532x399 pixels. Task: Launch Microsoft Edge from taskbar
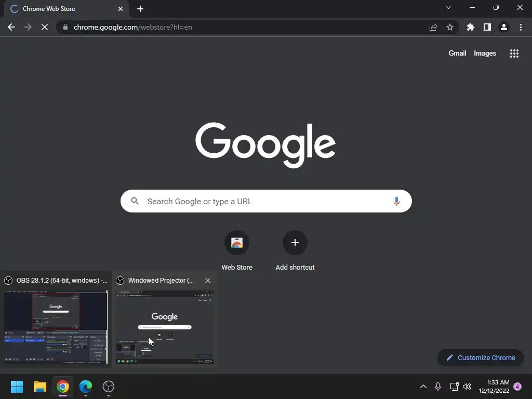86,387
